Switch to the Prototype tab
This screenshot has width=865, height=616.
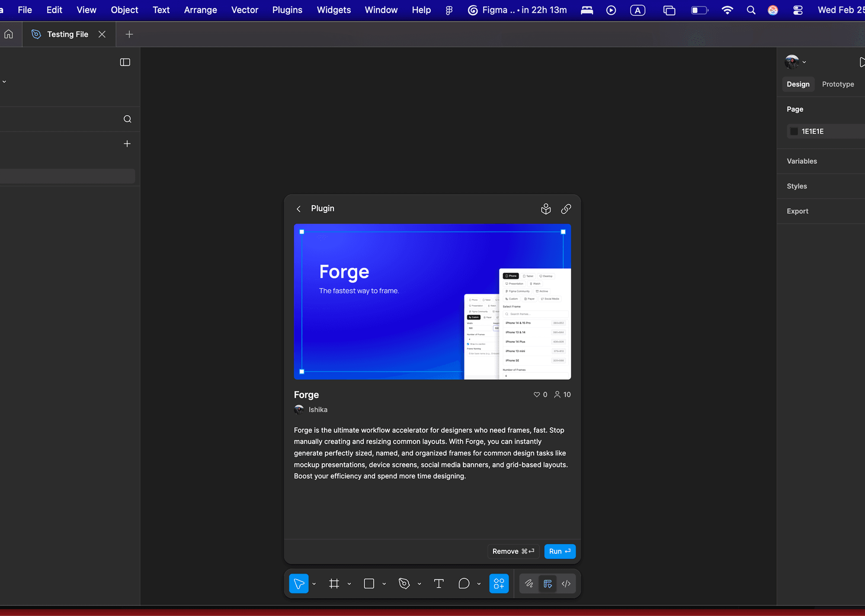click(x=838, y=84)
